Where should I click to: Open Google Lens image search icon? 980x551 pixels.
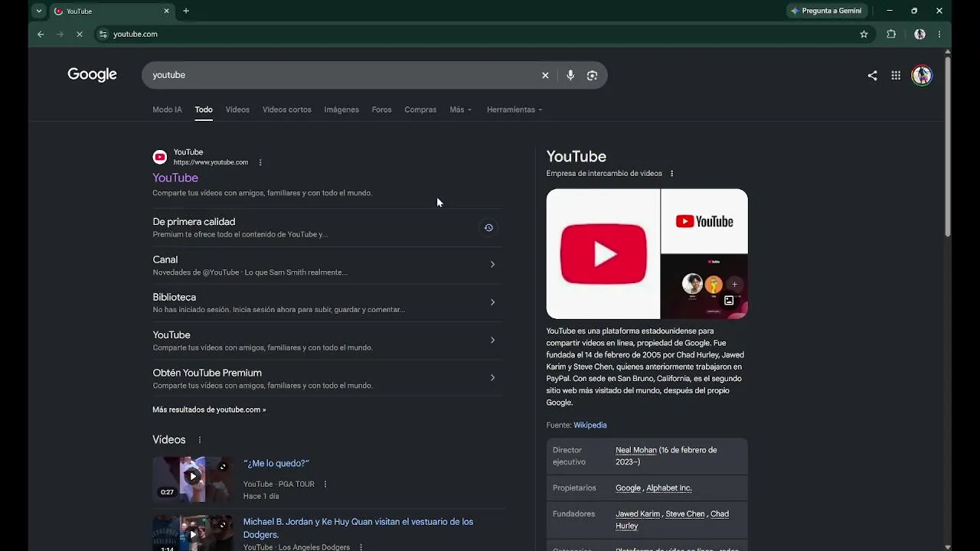pyautogui.click(x=592, y=75)
